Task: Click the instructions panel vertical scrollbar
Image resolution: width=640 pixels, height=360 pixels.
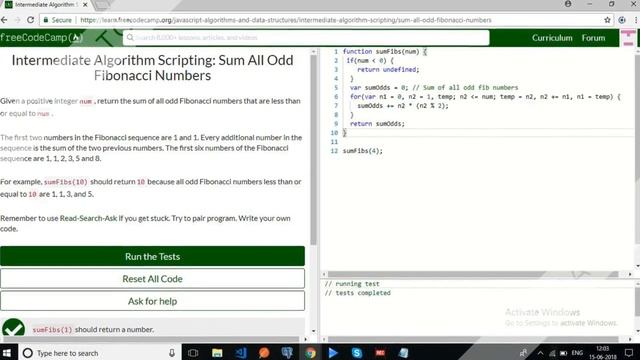Action: click(x=313, y=149)
